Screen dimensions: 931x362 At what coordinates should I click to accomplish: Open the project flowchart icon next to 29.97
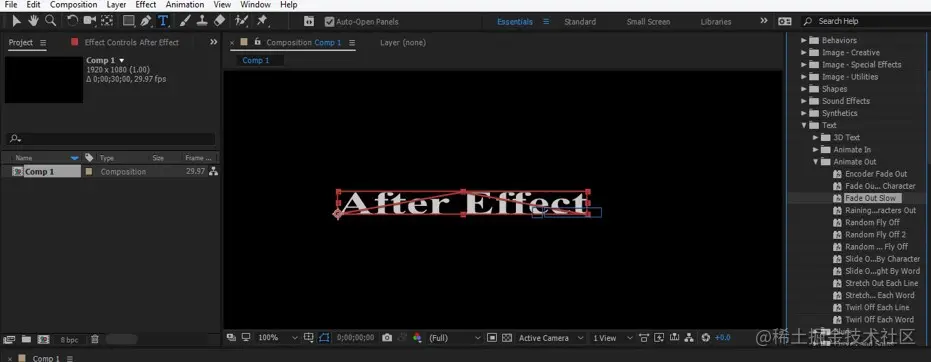(213, 172)
